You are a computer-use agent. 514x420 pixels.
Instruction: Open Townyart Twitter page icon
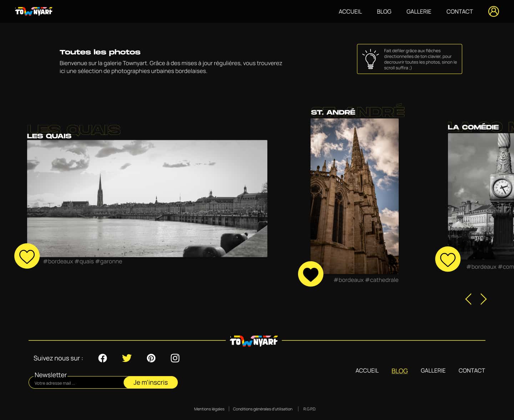(x=127, y=358)
